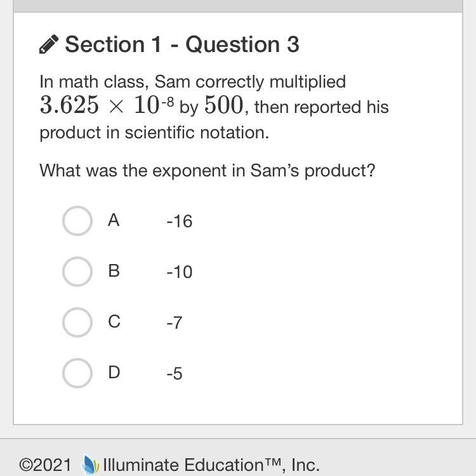The width and height of the screenshot is (476, 476).
Task: Click the ©2021 copyright text
Action: pyautogui.click(x=45, y=465)
